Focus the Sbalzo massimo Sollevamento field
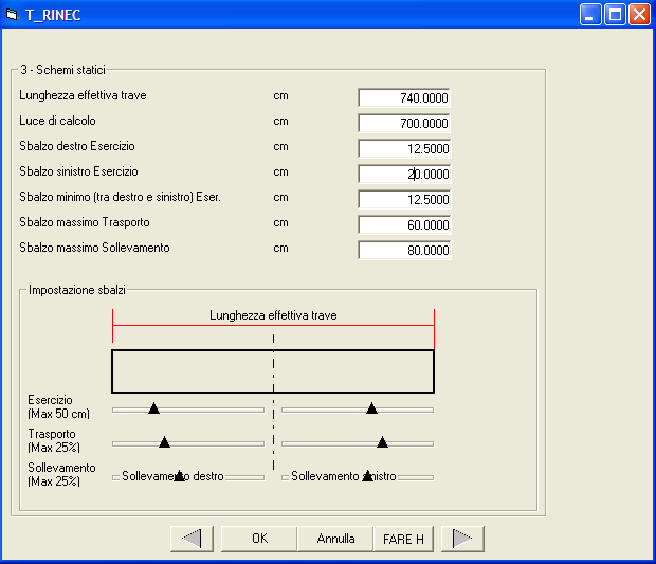 (x=405, y=249)
